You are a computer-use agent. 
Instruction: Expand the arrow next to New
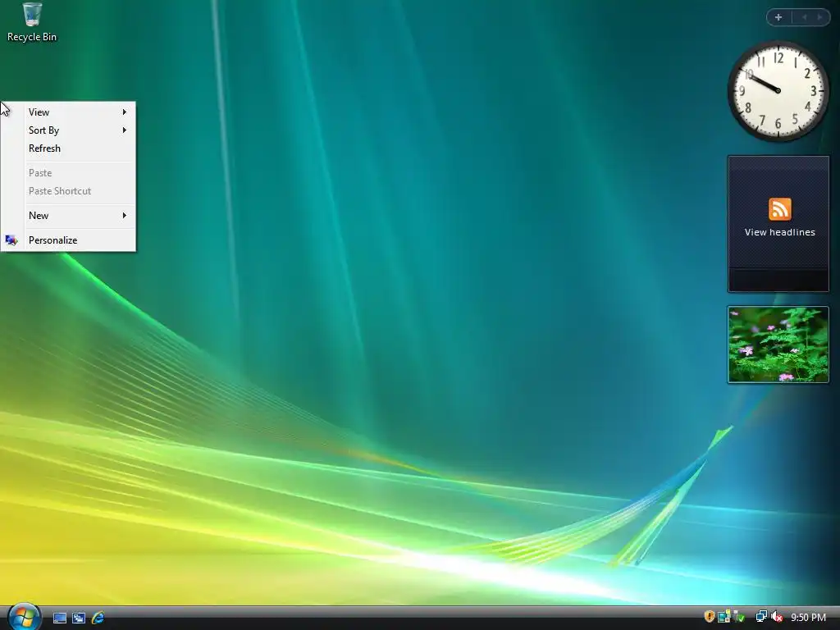pos(125,216)
